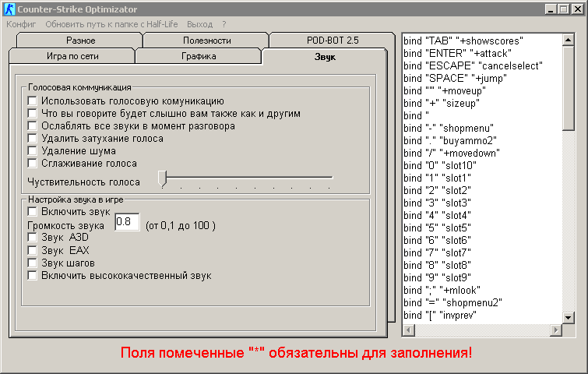Select the Звук tab
Viewport: 588px width, 374px height.
(325, 57)
